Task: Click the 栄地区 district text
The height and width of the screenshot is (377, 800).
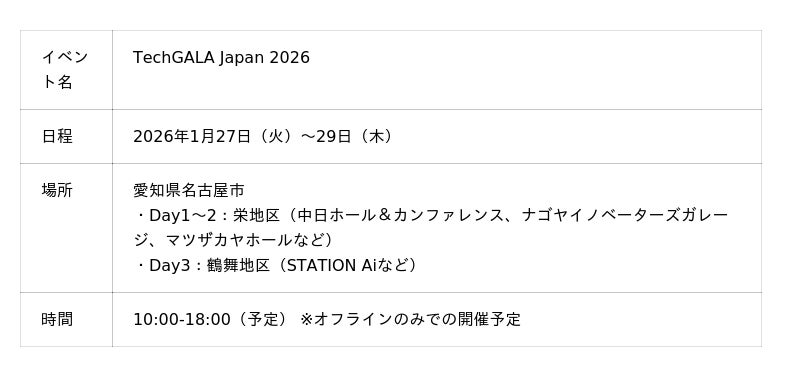Action: [257, 215]
